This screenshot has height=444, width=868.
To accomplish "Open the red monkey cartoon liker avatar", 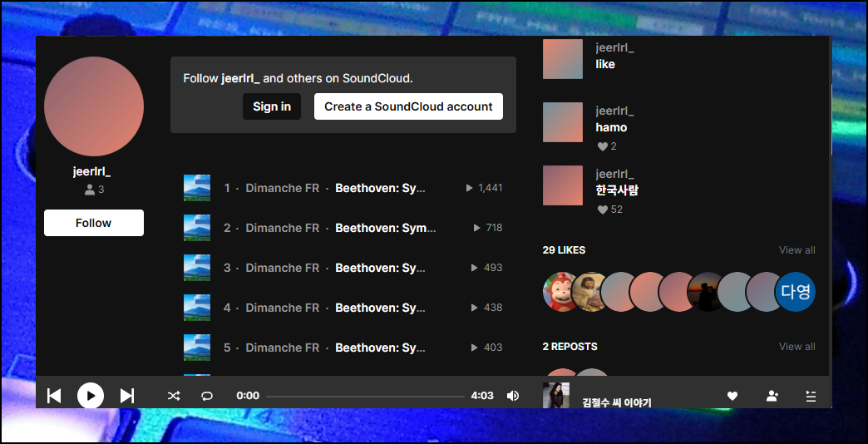I will [x=559, y=292].
